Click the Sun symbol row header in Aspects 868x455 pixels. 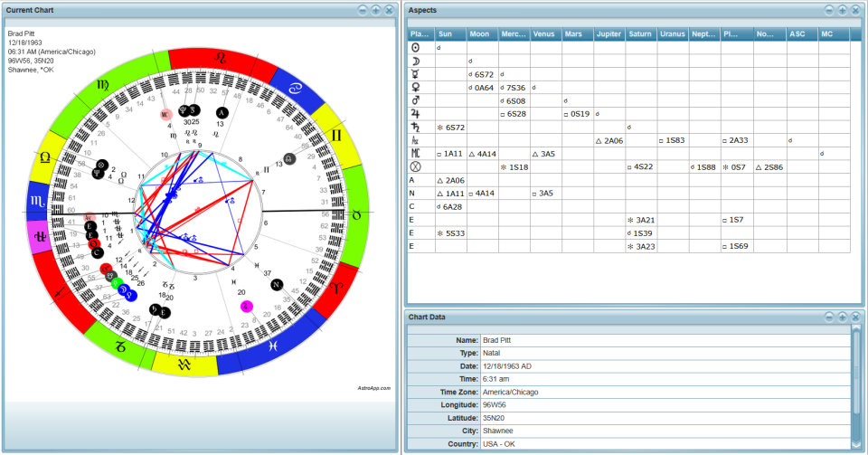tap(416, 48)
